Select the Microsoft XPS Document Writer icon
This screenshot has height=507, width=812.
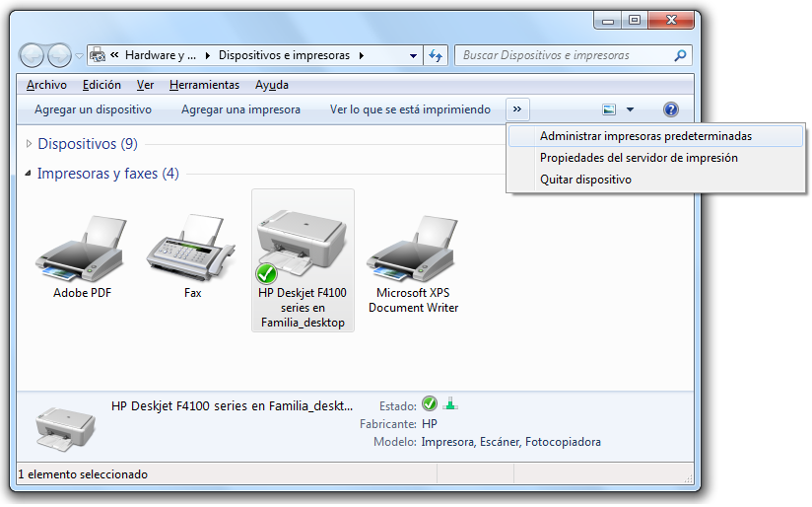coord(413,249)
